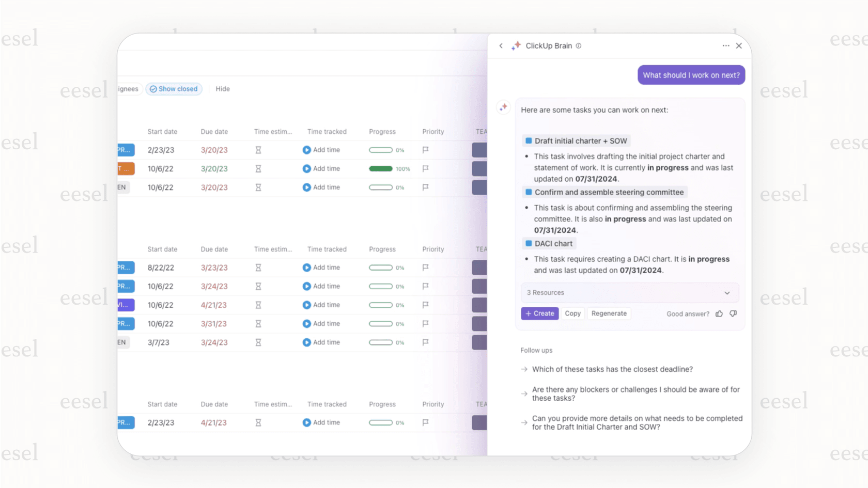Click thumbs down on the AI response
The height and width of the screenshot is (488, 868).
pos(733,313)
